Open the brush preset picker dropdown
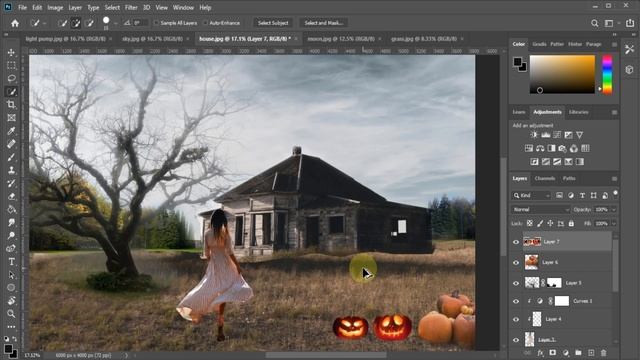 [116, 24]
